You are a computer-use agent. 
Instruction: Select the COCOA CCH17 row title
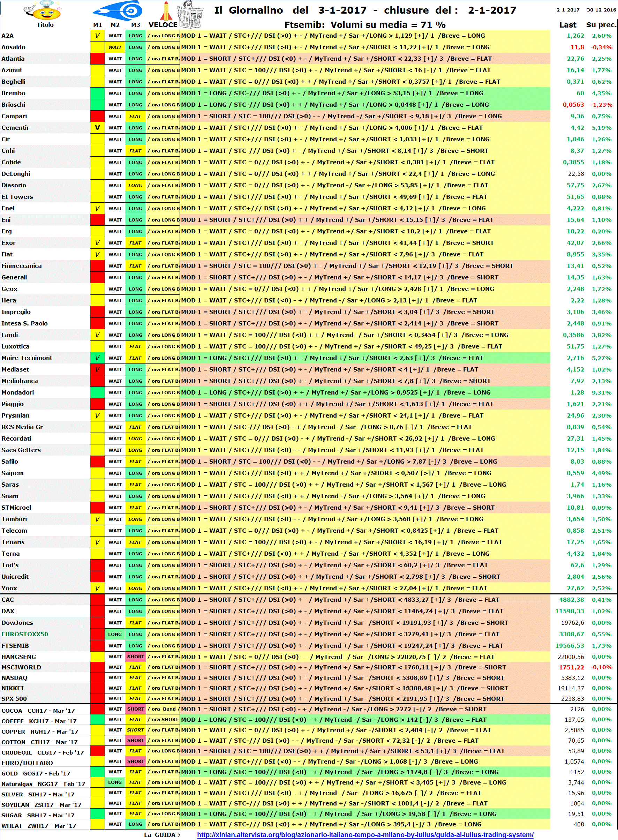38,711
